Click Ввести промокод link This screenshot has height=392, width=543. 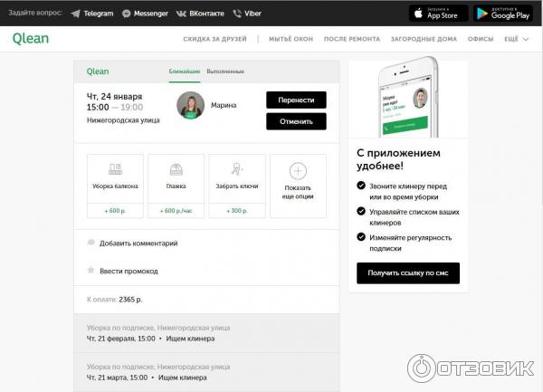pos(129,272)
